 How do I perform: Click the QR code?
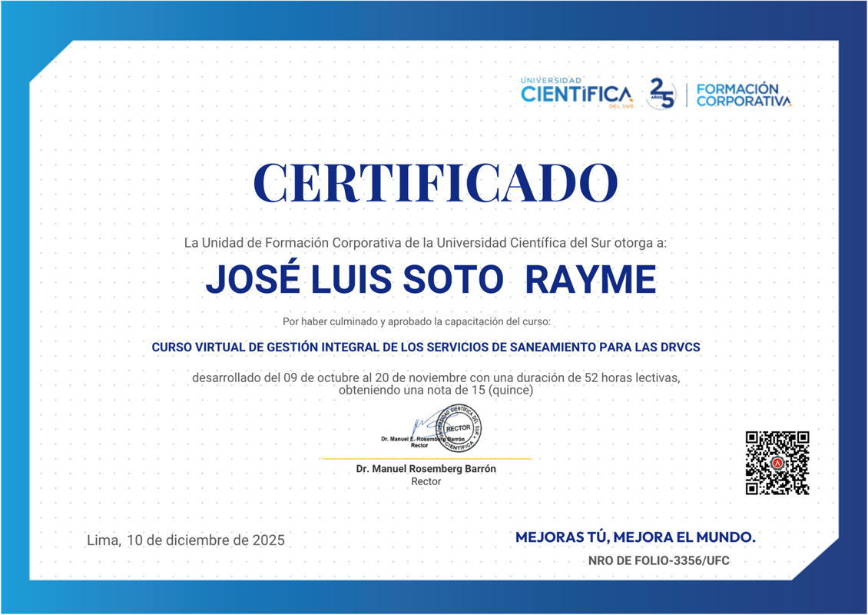pyautogui.click(x=777, y=463)
